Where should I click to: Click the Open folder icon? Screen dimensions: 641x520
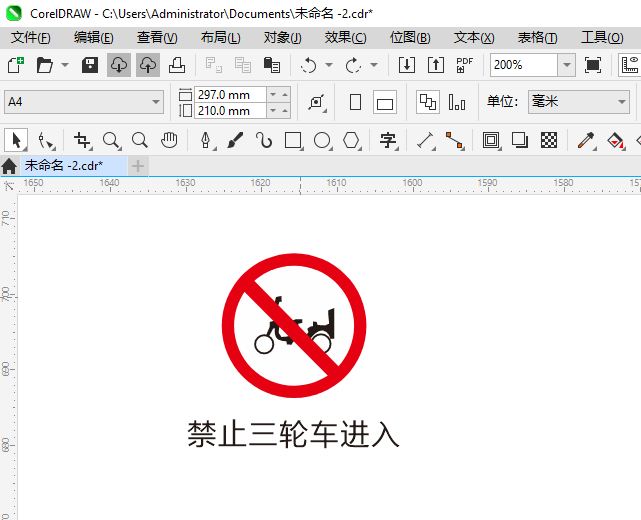45,65
